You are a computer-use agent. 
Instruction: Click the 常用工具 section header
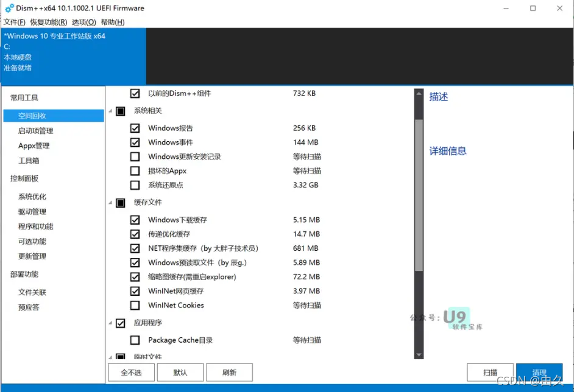coord(24,97)
